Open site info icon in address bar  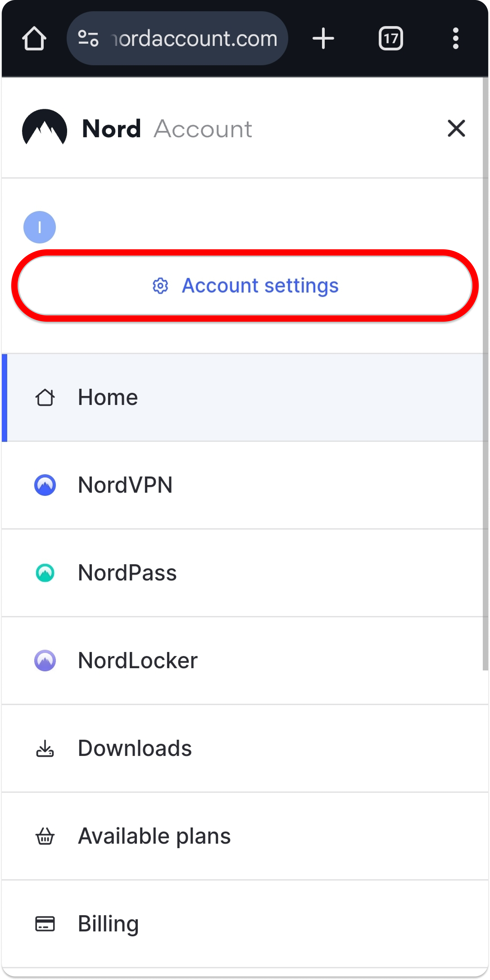(x=88, y=38)
